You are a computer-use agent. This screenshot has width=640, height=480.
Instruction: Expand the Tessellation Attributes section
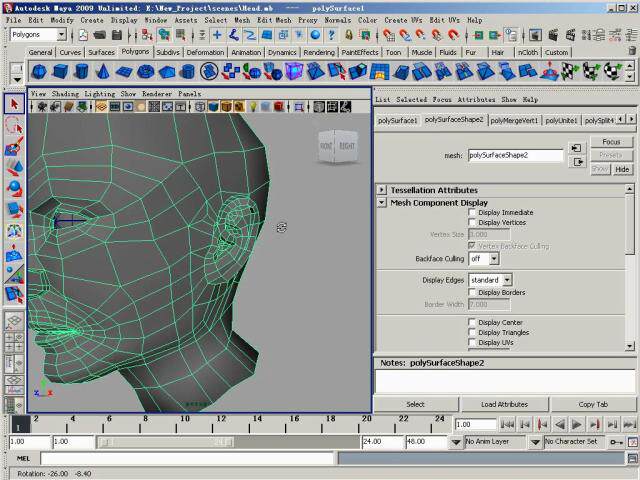[382, 190]
